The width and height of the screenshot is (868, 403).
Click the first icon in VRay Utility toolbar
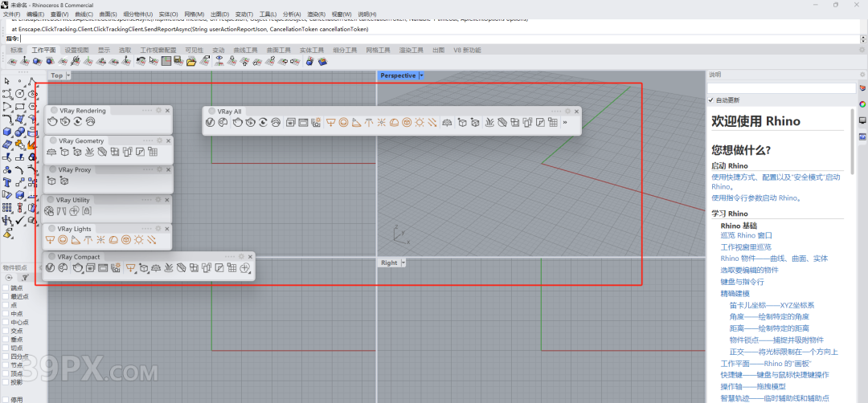click(50, 211)
